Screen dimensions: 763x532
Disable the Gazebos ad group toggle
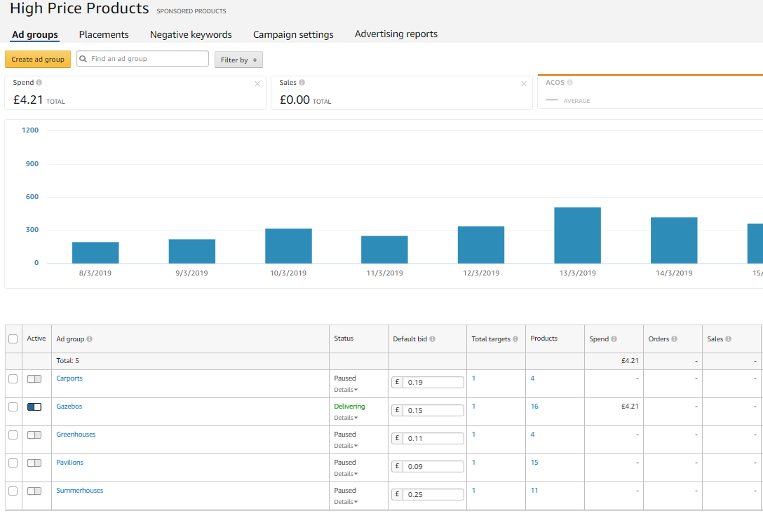click(34, 407)
